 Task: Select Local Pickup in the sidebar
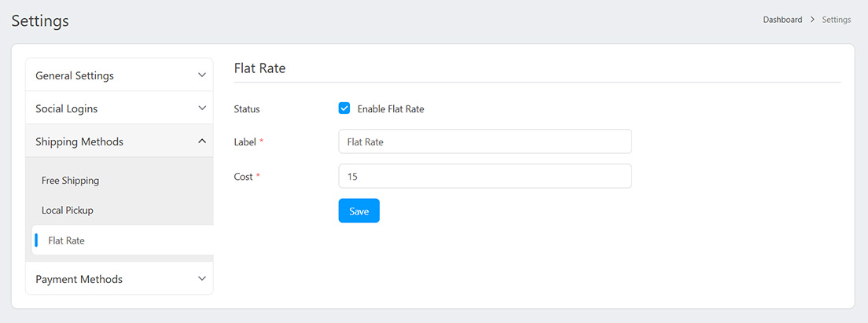pos(68,211)
